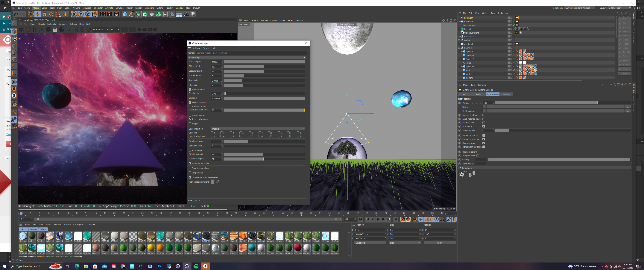Open Edit Render Settings clapperboard icon
This screenshot has width=644, height=270.
pos(116,14)
